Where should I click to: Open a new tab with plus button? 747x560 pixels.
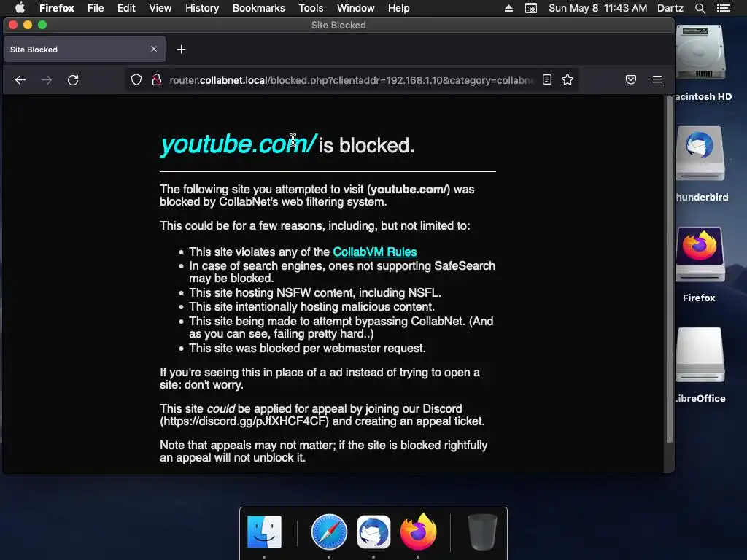181,49
